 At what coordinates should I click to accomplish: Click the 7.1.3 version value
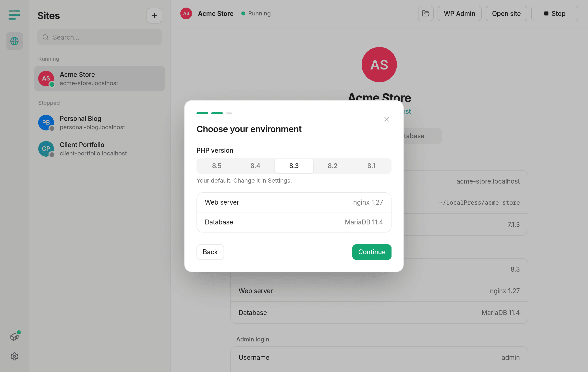(514, 224)
